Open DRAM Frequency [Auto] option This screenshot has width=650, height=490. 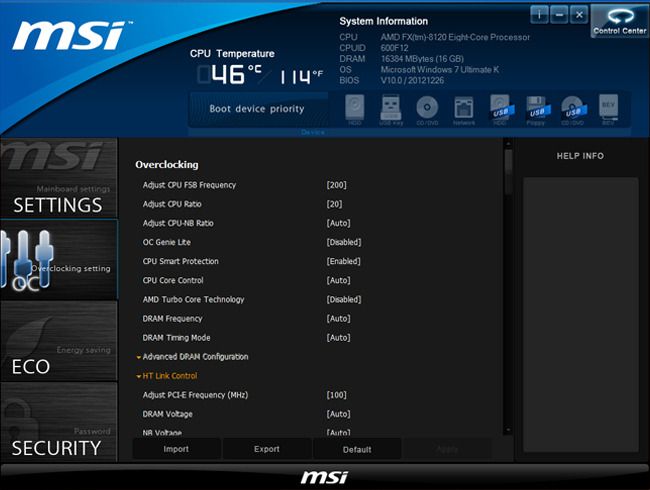(x=338, y=319)
